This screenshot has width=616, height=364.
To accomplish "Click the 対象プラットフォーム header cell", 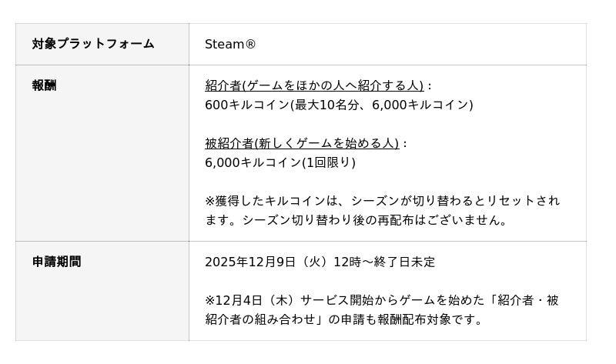I will tap(93, 44).
